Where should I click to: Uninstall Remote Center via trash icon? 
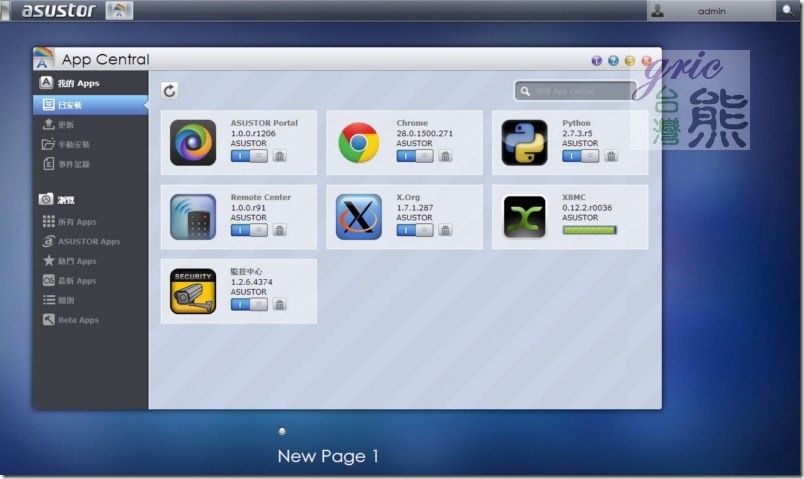click(x=279, y=230)
